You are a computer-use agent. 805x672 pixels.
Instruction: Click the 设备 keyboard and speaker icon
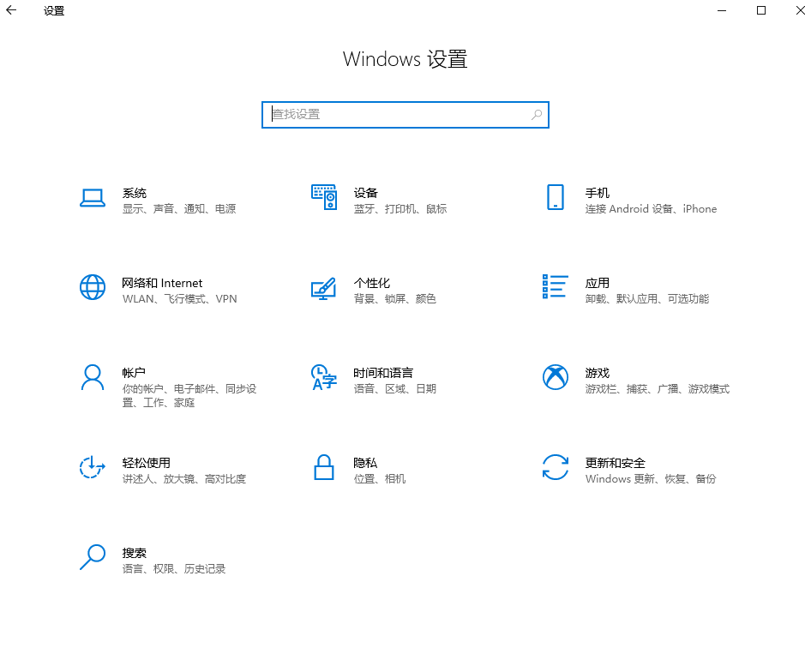324,197
